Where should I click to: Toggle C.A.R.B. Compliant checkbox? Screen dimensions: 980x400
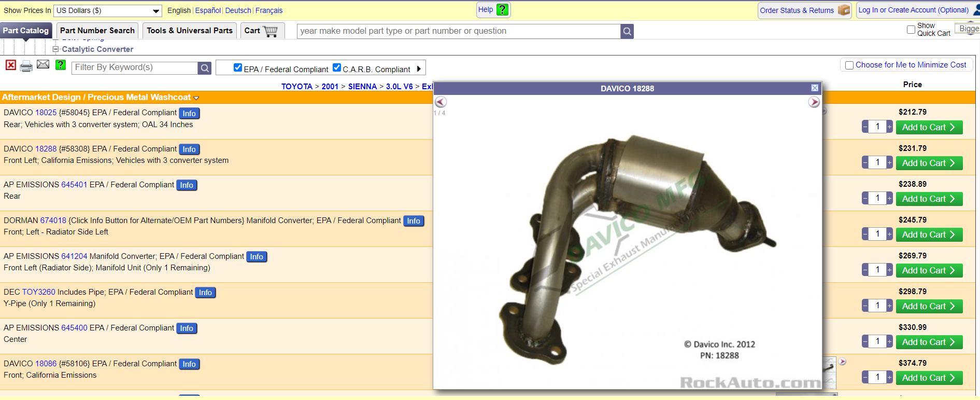click(337, 67)
